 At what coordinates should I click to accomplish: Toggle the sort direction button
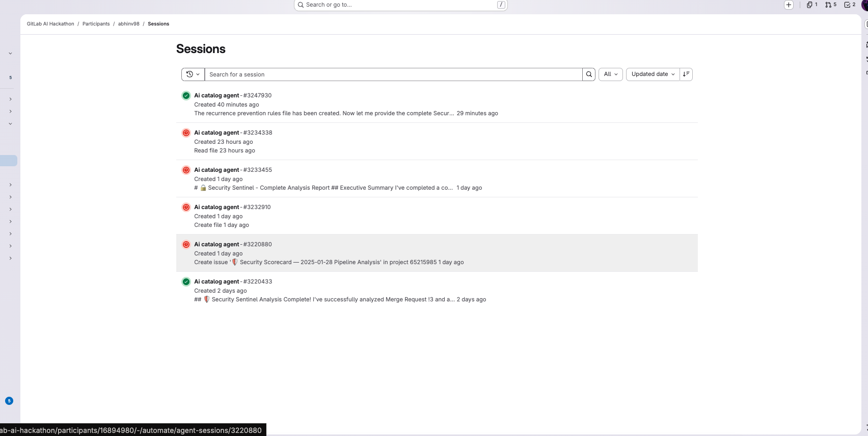686,74
